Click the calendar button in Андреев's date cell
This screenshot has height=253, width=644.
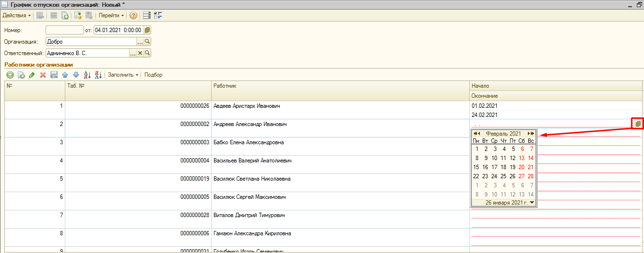pos(638,124)
